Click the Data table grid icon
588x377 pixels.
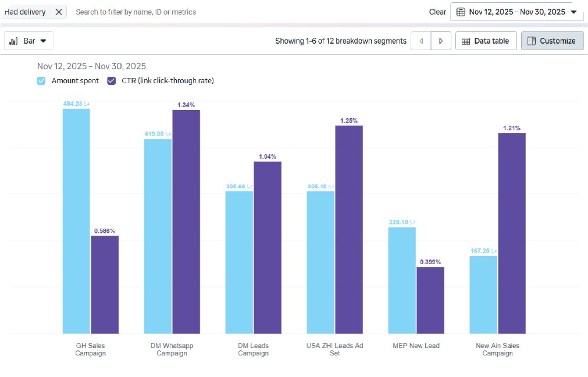click(x=466, y=41)
